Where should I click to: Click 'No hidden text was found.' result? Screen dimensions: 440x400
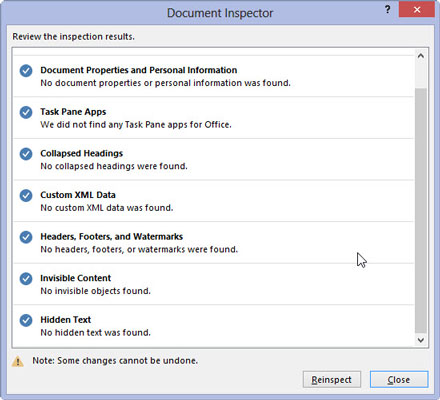[96, 332]
